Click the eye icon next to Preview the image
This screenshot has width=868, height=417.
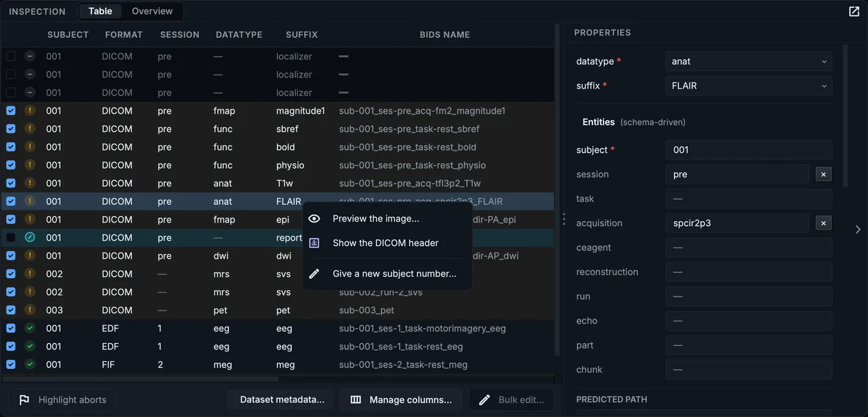pyautogui.click(x=314, y=219)
